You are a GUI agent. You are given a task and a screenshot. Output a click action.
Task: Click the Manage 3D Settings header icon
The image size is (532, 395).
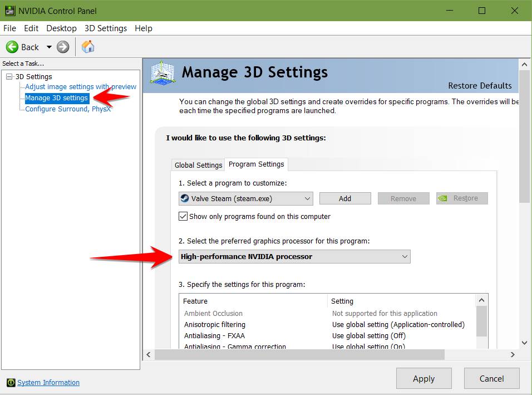pos(162,72)
